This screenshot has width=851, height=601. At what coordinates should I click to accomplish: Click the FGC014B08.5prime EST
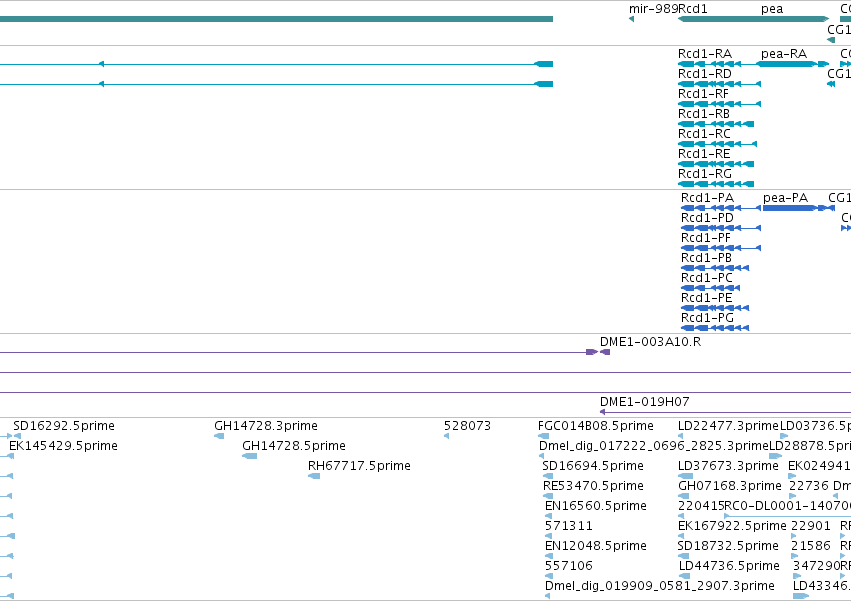543,436
